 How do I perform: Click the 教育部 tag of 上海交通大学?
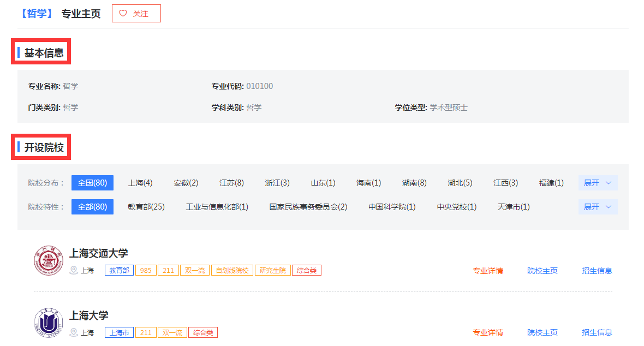119,270
